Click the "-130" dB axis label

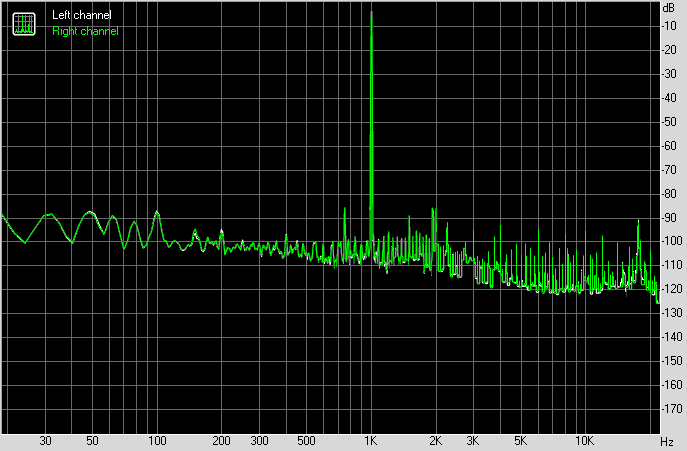(x=672, y=313)
